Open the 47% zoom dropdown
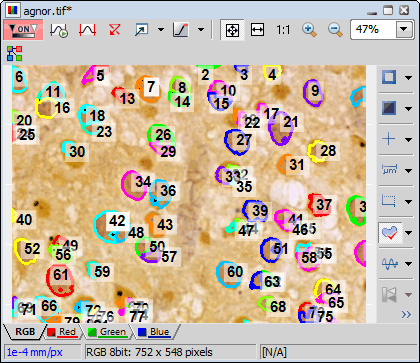 404,29
